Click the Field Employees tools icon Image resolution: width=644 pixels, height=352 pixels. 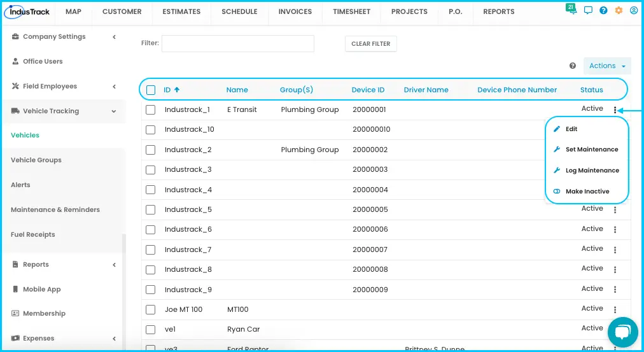coord(15,86)
